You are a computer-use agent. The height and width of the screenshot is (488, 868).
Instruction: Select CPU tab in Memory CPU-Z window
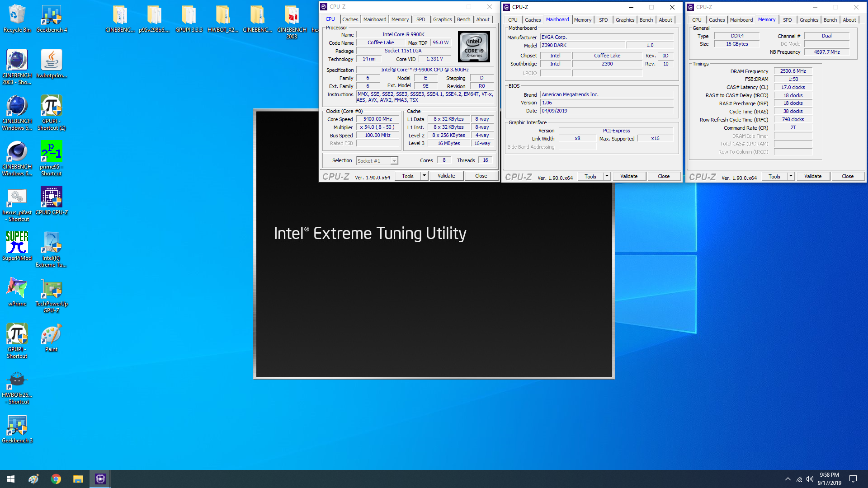697,20
